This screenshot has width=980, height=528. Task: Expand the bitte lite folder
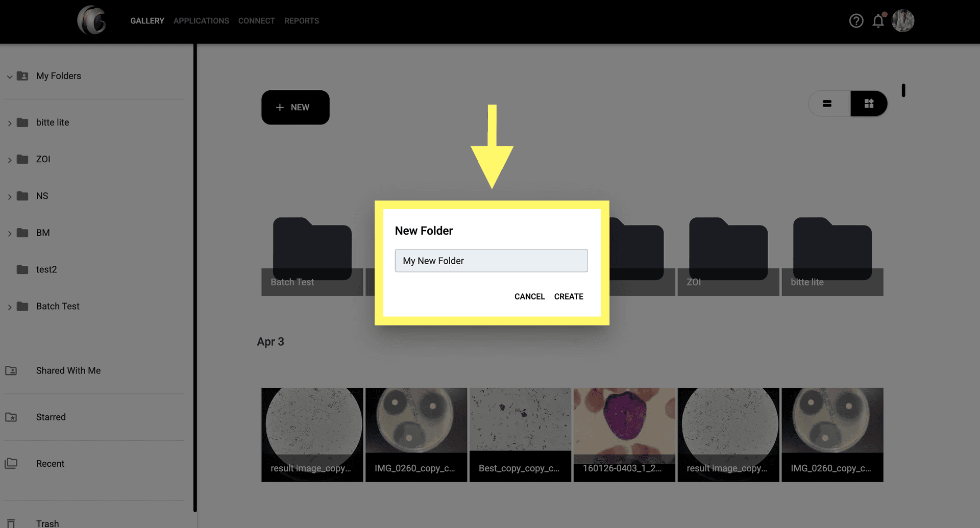click(x=10, y=123)
